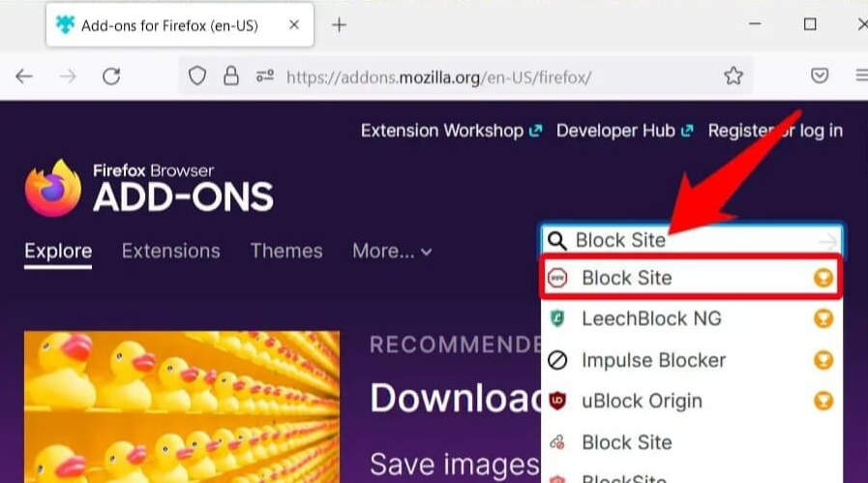The height and width of the screenshot is (483, 868).
Task: Choose the LeechBlock NG suggestion
Action: pyautogui.click(x=692, y=318)
